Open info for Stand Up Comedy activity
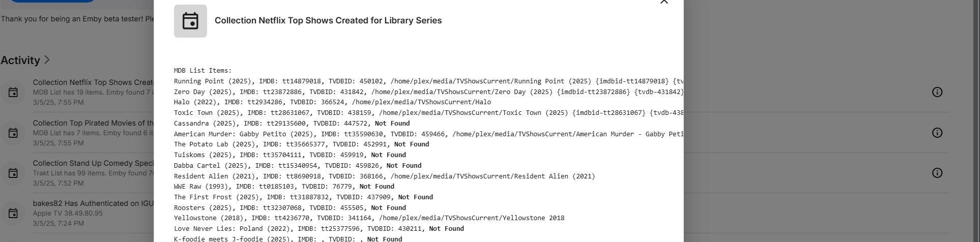This screenshot has width=980, height=242. click(x=937, y=173)
